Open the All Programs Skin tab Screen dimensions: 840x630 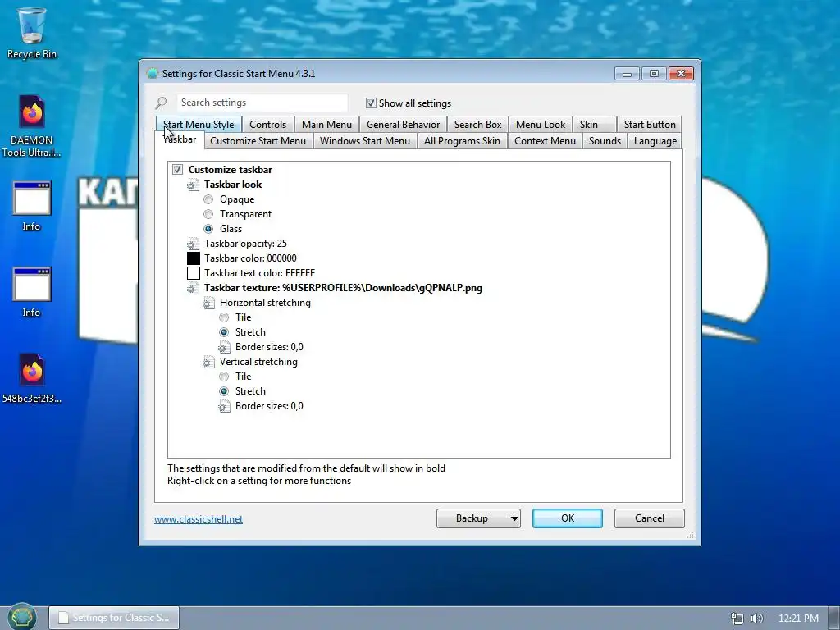462,141
